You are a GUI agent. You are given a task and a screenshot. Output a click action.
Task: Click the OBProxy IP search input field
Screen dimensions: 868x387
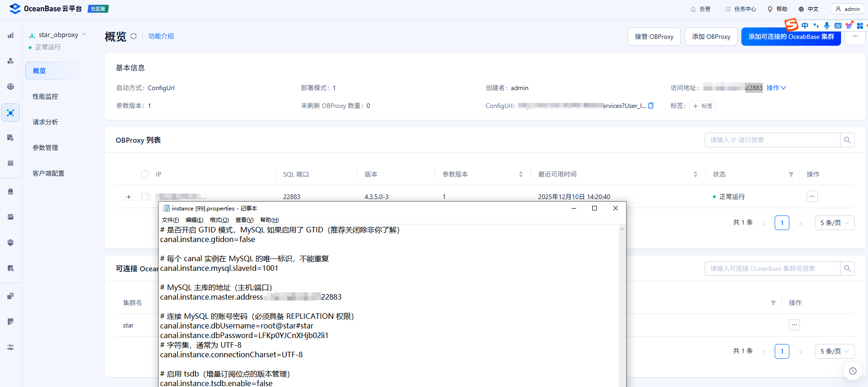(x=772, y=140)
